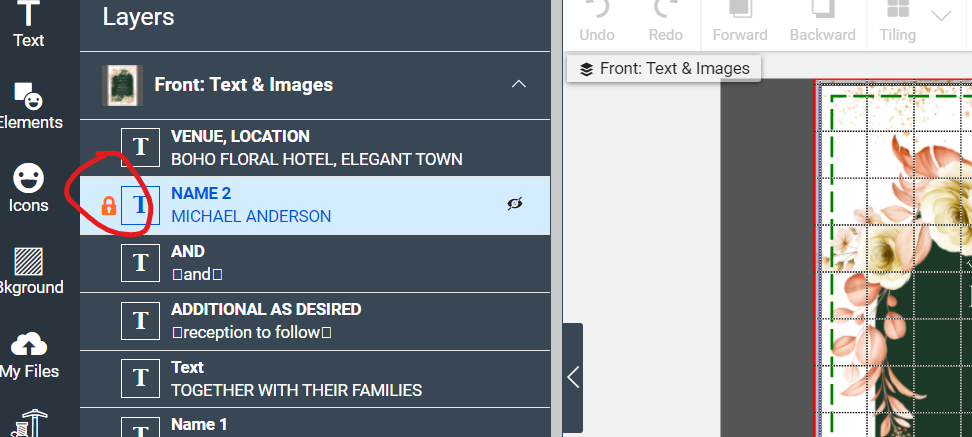Image resolution: width=972 pixels, height=437 pixels.
Task: Open the Tiling dropdown arrow
Action: 942,16
